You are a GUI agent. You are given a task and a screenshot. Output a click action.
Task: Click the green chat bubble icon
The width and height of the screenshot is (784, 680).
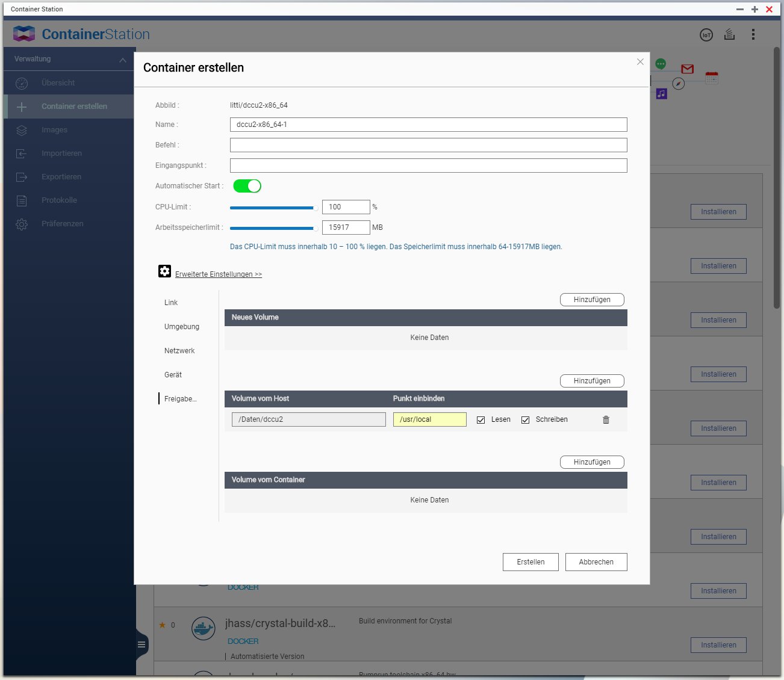click(661, 64)
